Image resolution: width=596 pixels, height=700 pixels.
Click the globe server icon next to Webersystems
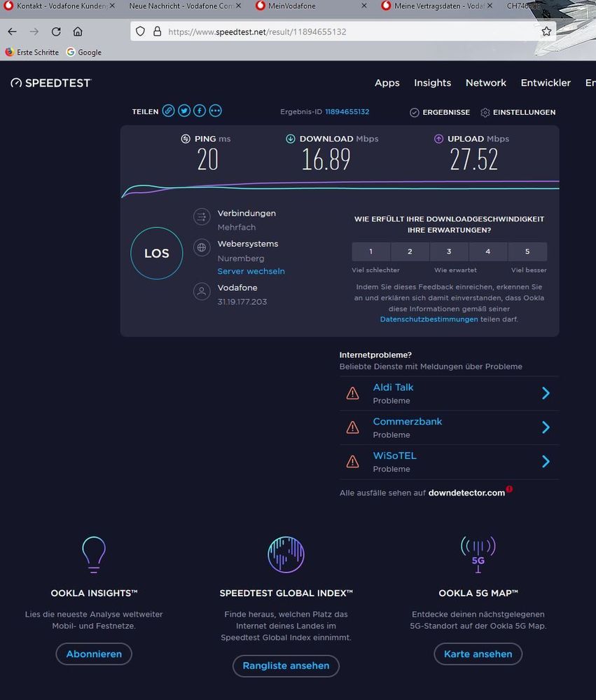coord(202,247)
